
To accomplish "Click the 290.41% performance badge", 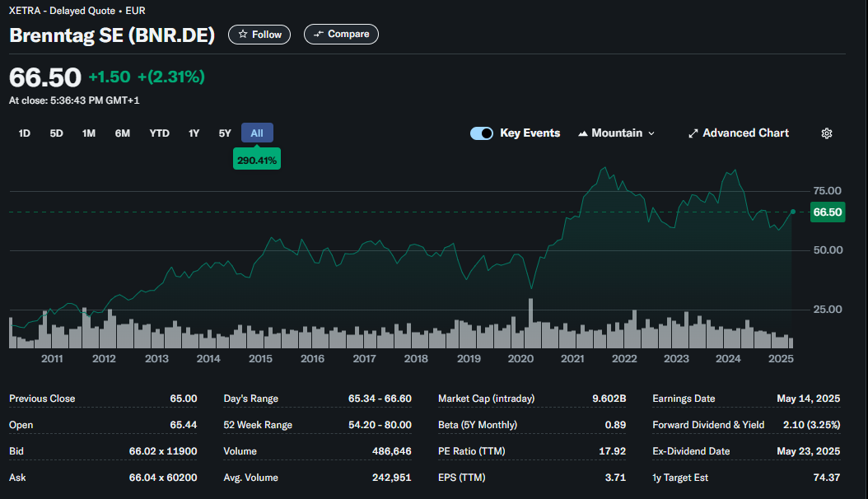I will coord(257,160).
